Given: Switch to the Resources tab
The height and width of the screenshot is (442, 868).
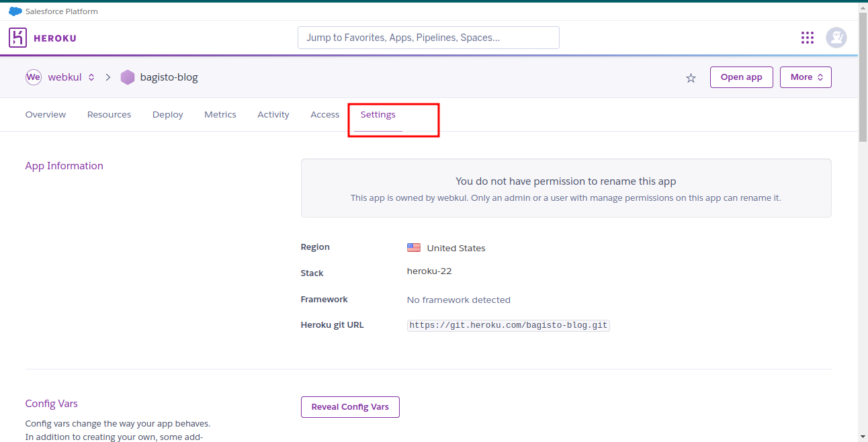Looking at the screenshot, I should pos(110,115).
